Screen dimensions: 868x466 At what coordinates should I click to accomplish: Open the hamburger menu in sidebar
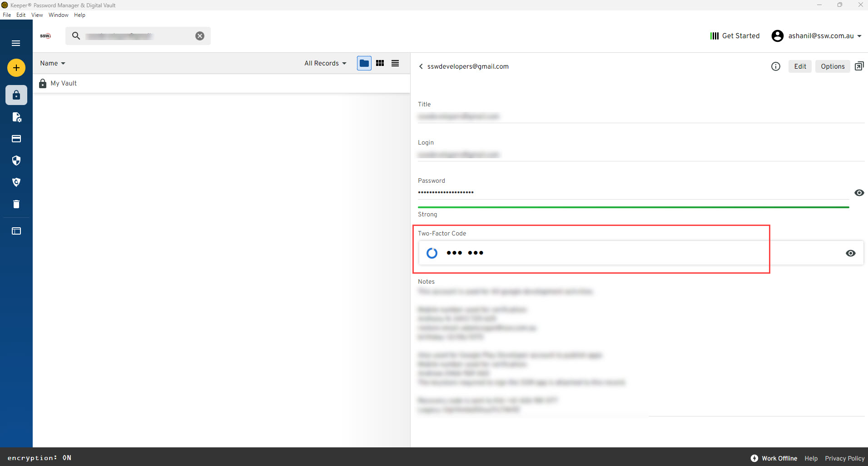(x=16, y=43)
